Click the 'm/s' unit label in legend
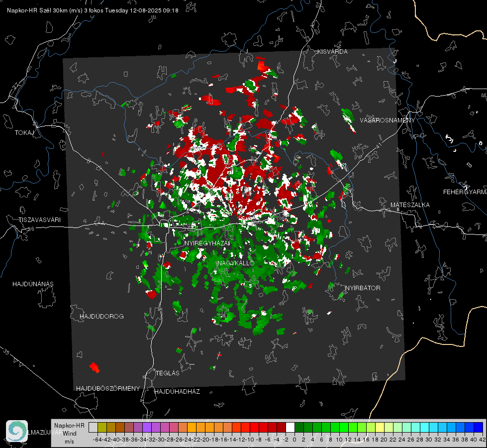 [69, 442]
